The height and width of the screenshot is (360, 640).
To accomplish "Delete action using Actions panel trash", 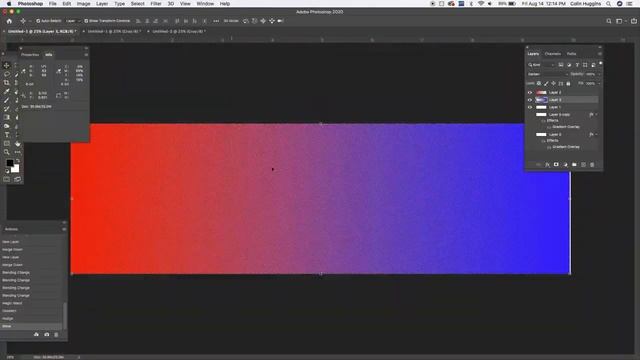I will pos(56,335).
